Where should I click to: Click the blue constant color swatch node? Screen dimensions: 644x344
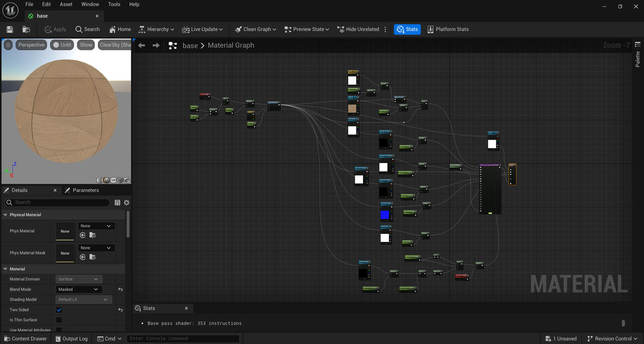[x=385, y=215]
